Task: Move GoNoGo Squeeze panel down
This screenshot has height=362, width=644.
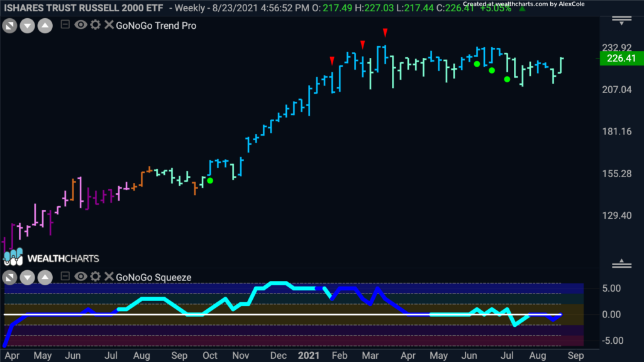Action: click(x=28, y=278)
